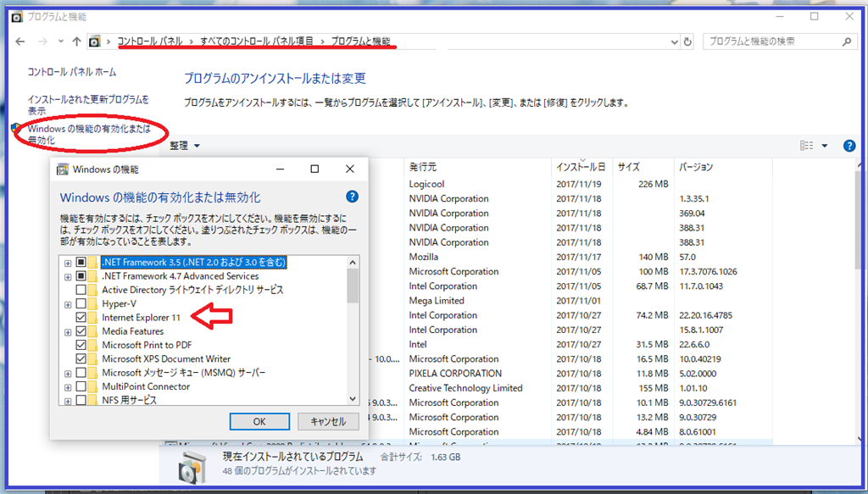Click the change view icon
This screenshot has width=868, height=494.
tap(807, 146)
